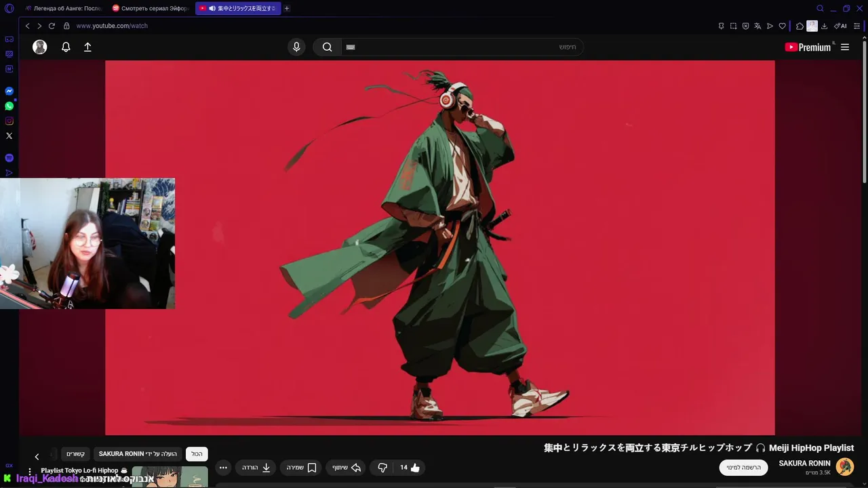
Task: Subscribe with the הרשמה למינוי button
Action: [x=743, y=468]
